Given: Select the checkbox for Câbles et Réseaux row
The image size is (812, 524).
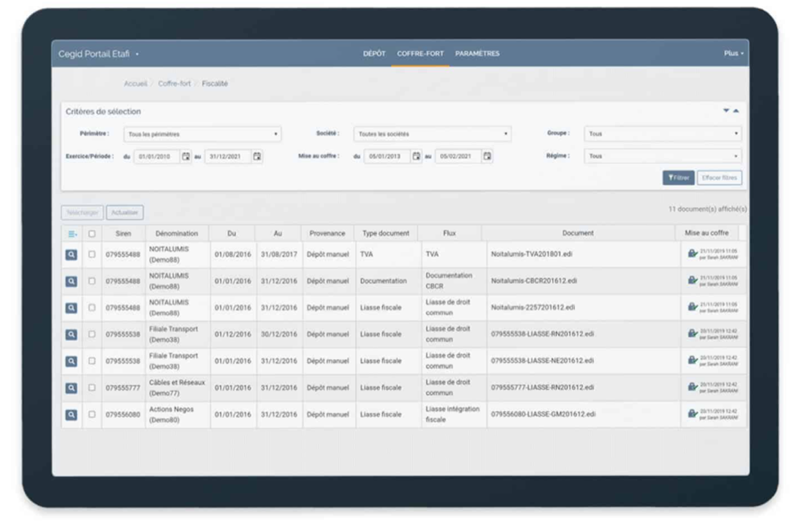Looking at the screenshot, I should coord(91,388).
